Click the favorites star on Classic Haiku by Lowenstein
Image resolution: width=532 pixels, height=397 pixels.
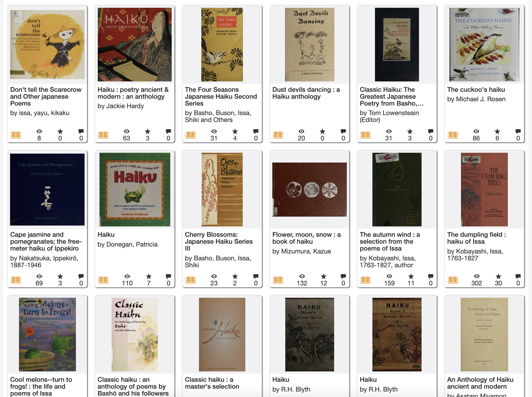410,131
